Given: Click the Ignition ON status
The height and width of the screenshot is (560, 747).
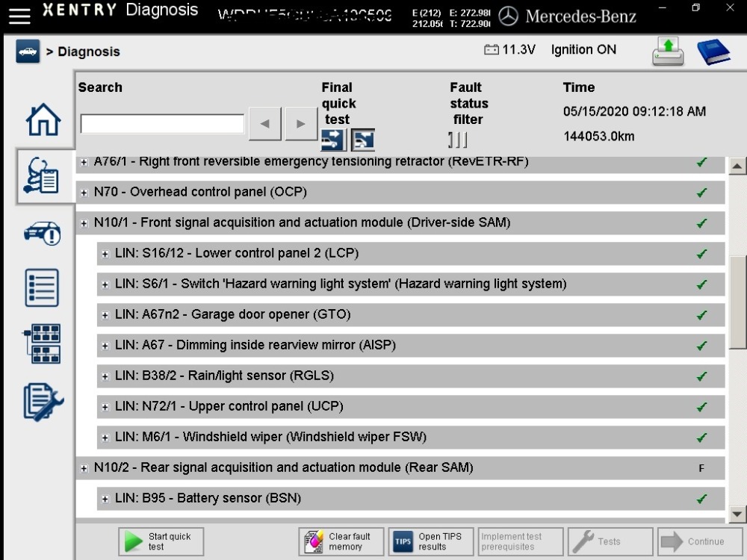Looking at the screenshot, I should coord(583,49).
